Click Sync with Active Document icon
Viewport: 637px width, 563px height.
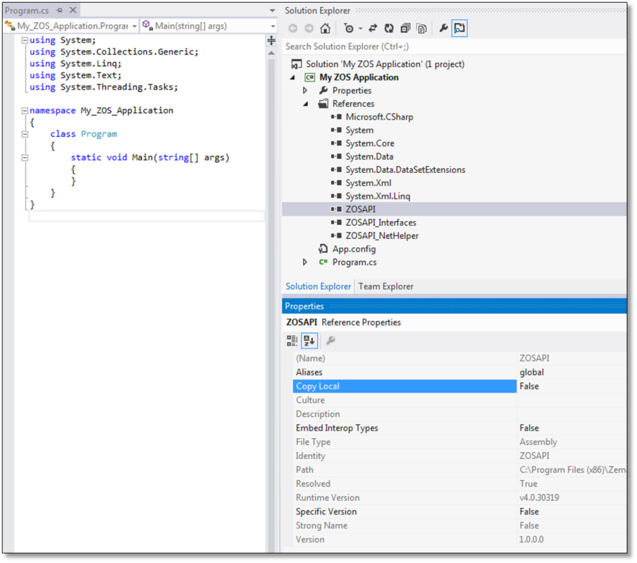click(373, 28)
